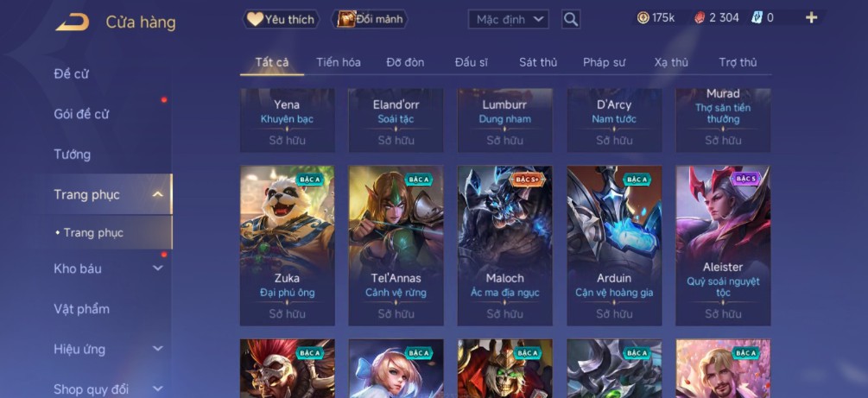Image resolution: width=868 pixels, height=398 pixels.
Task: Open Đổi mảnh chest icon
Action: click(370, 19)
